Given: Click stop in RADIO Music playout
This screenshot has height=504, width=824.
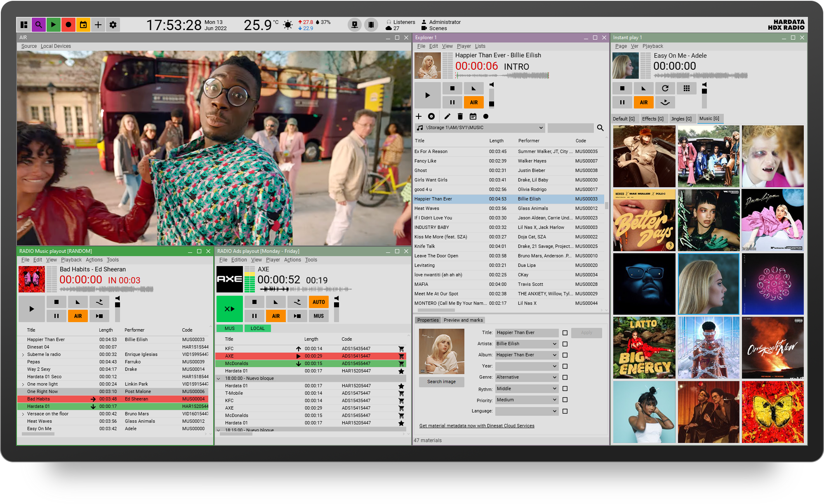Looking at the screenshot, I should (57, 302).
